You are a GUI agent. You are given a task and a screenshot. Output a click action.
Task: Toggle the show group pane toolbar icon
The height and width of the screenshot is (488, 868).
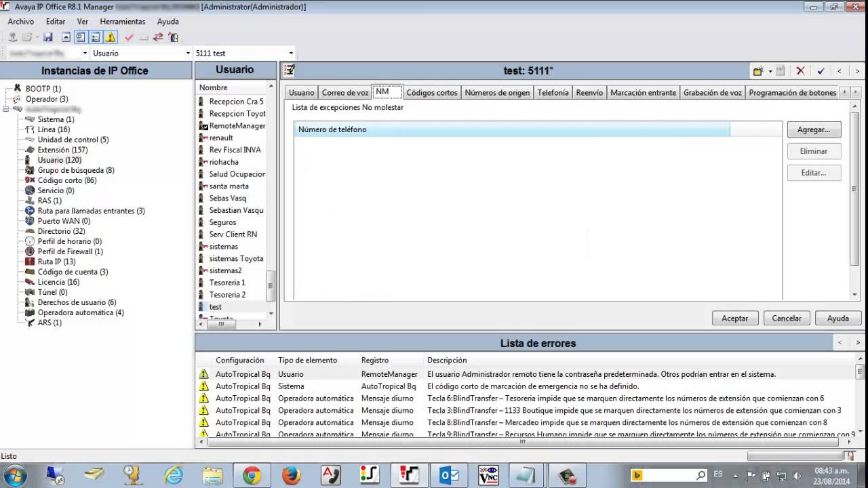(81, 37)
